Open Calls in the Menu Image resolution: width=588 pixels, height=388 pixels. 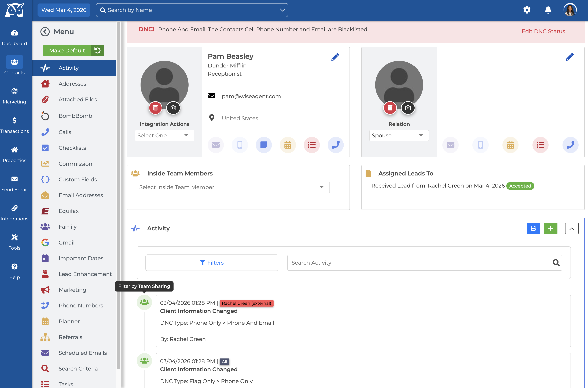74,132
